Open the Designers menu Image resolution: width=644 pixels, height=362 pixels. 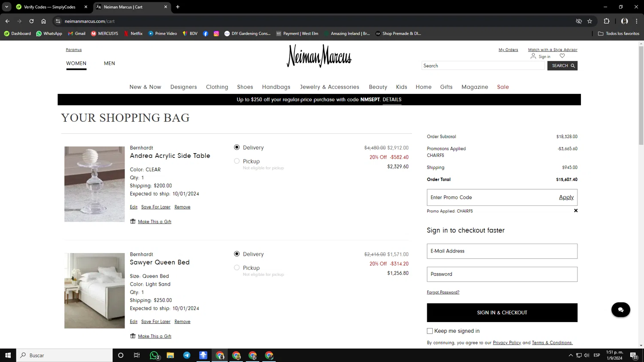tap(183, 87)
